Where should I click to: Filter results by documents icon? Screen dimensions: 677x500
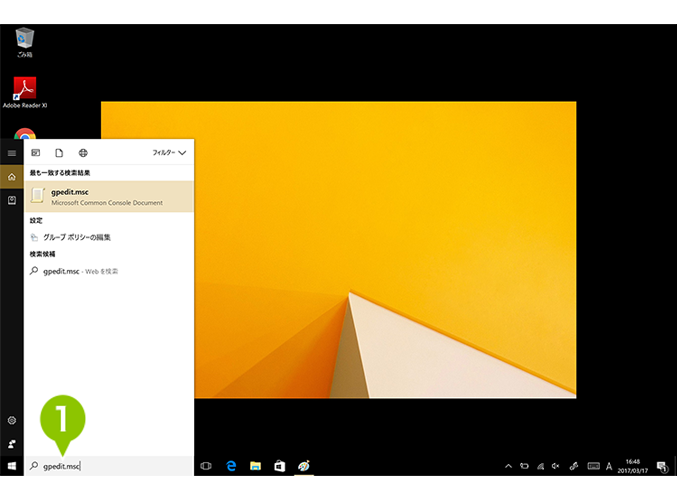click(x=59, y=152)
